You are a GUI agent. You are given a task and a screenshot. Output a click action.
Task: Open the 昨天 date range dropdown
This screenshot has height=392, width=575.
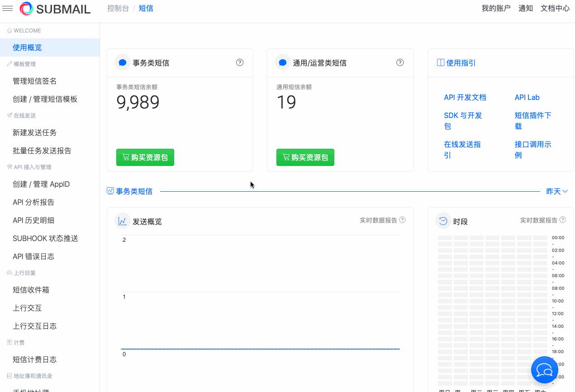coord(557,191)
